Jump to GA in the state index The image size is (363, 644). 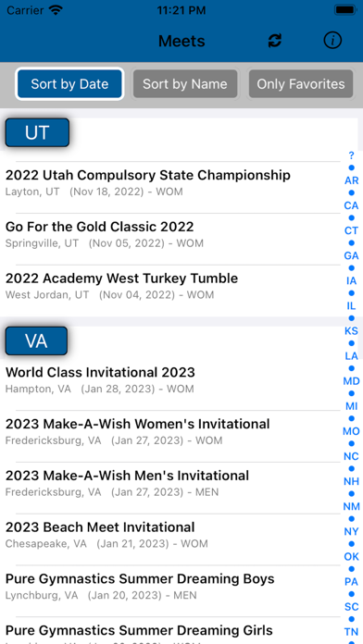point(351,255)
